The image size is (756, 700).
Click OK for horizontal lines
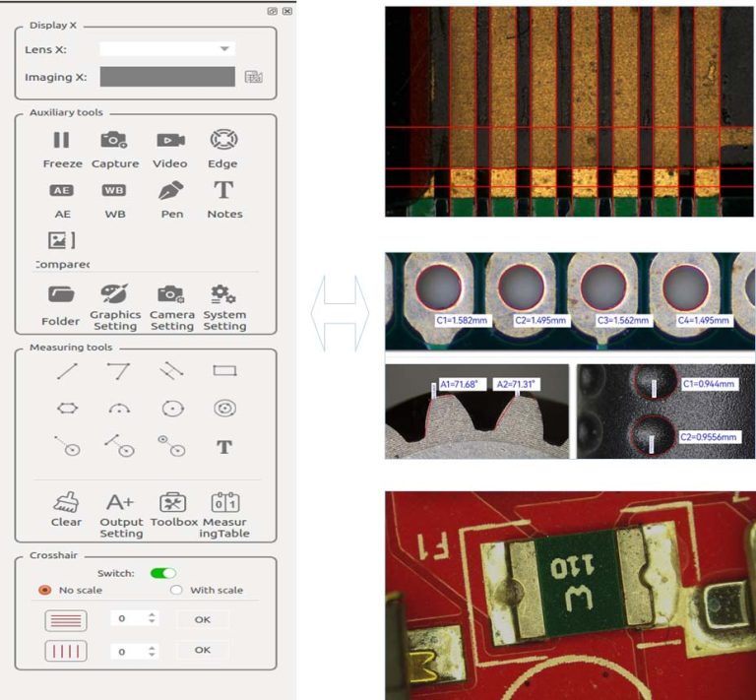click(203, 619)
